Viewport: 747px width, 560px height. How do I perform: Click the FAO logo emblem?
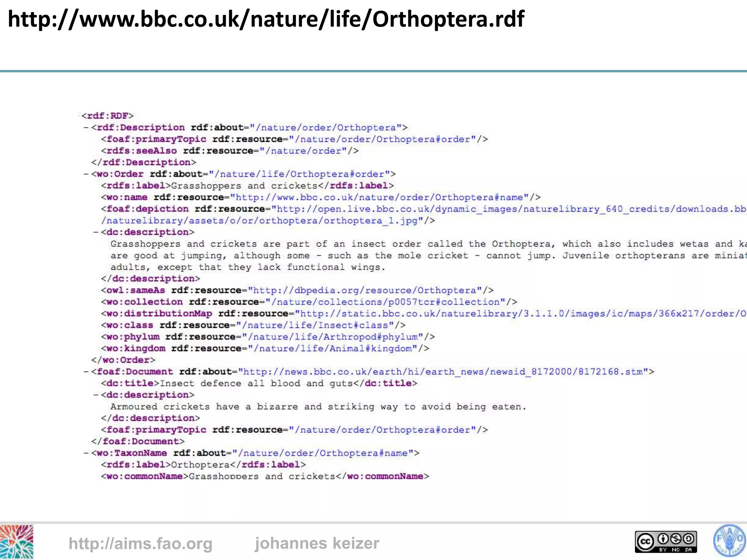click(x=729, y=541)
